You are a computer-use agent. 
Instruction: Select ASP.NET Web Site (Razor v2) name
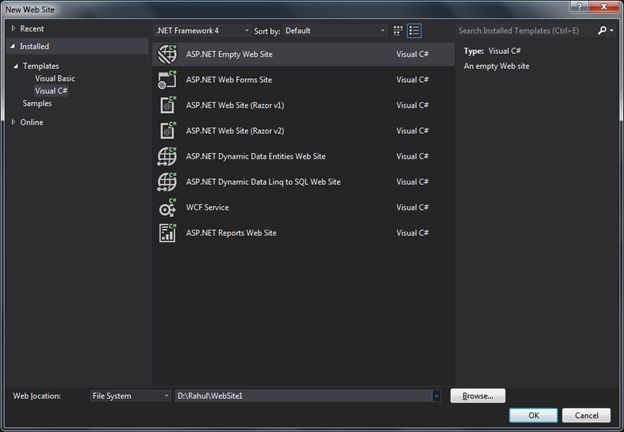pos(235,130)
